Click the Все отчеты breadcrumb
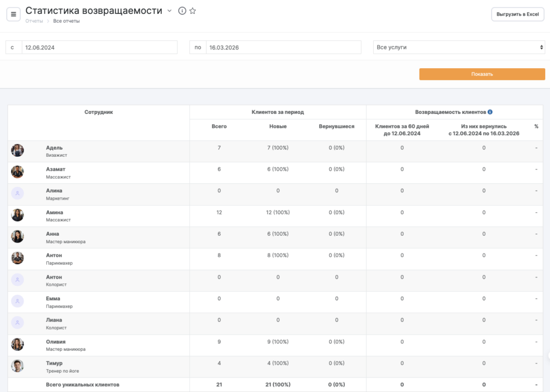This screenshot has height=392, width=550. click(66, 21)
